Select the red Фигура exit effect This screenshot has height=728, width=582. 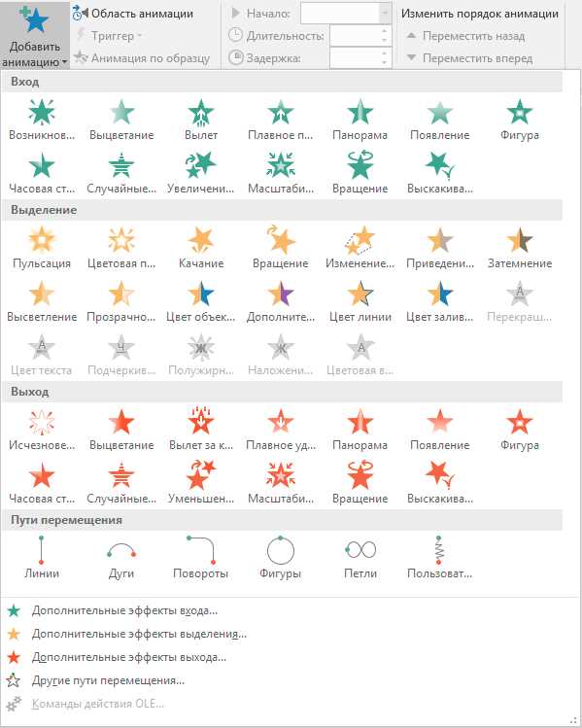520,430
